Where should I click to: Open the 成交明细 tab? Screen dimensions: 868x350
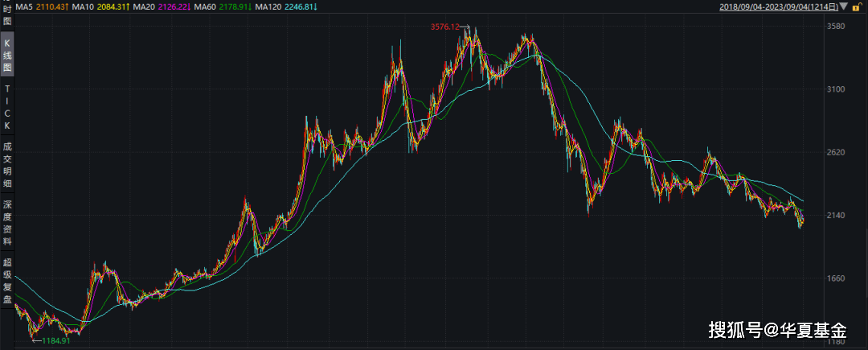pyautogui.click(x=7, y=165)
